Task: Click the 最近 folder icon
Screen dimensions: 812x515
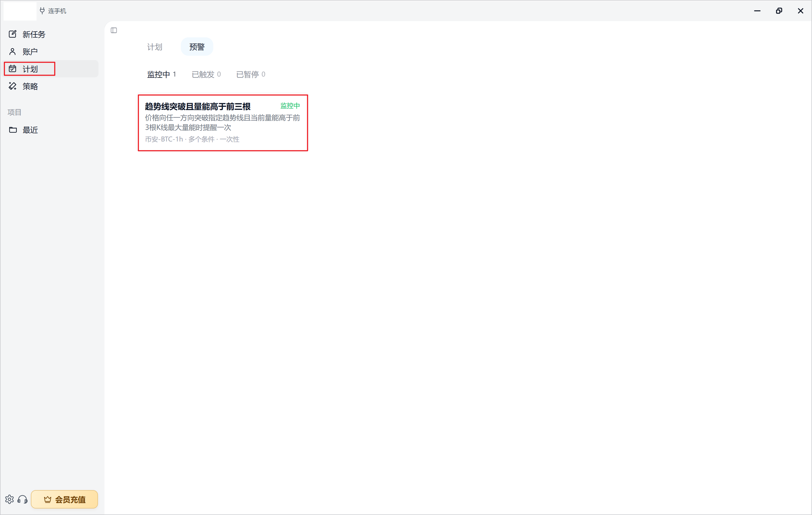Action: 13,130
